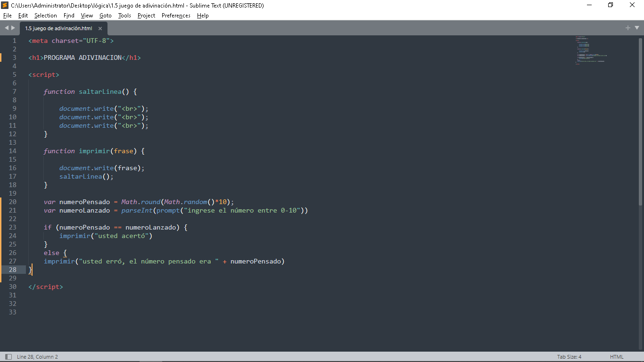Change Tab Size: 4 setting
The image size is (644, 362).
tap(569, 357)
